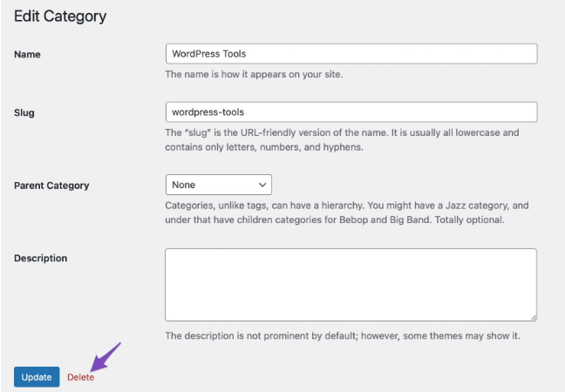Click the help text below the Name field

(x=254, y=75)
